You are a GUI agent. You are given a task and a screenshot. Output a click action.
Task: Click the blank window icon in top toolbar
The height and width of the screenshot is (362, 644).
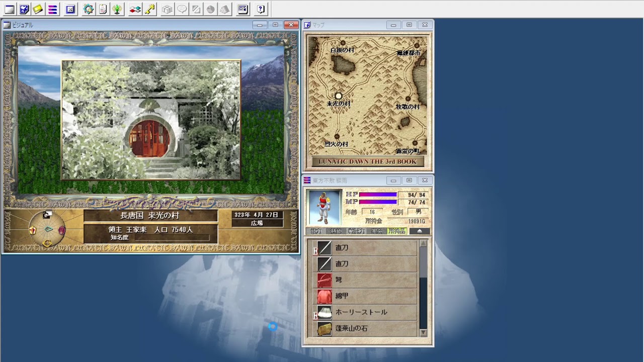(x=9, y=9)
